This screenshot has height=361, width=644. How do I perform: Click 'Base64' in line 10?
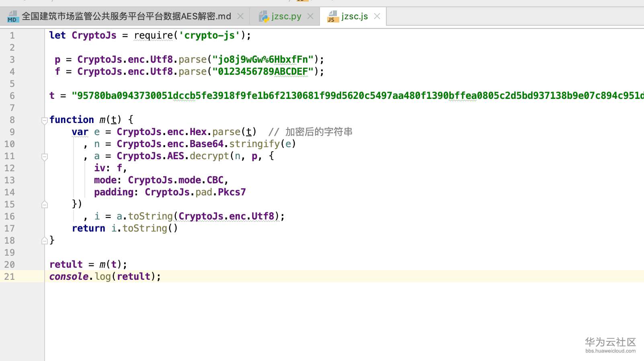207,144
